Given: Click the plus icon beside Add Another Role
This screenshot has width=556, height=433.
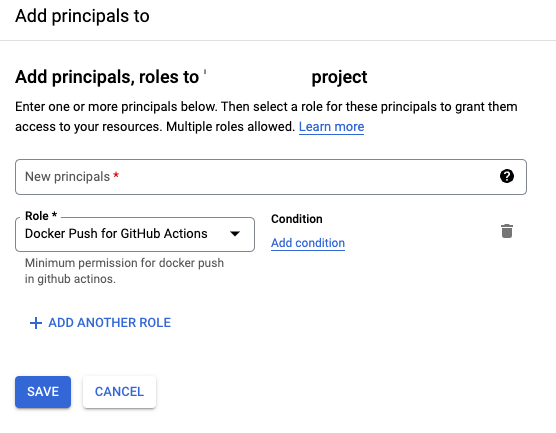Looking at the screenshot, I should [36, 323].
